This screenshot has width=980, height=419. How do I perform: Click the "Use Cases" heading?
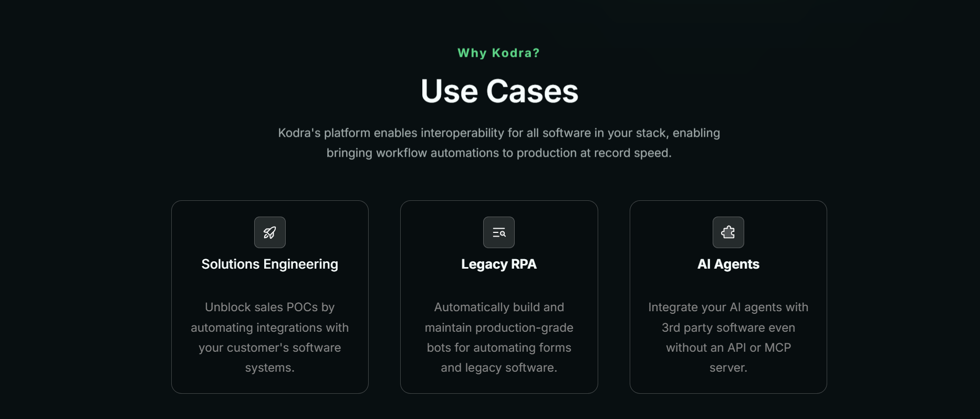[x=499, y=91]
